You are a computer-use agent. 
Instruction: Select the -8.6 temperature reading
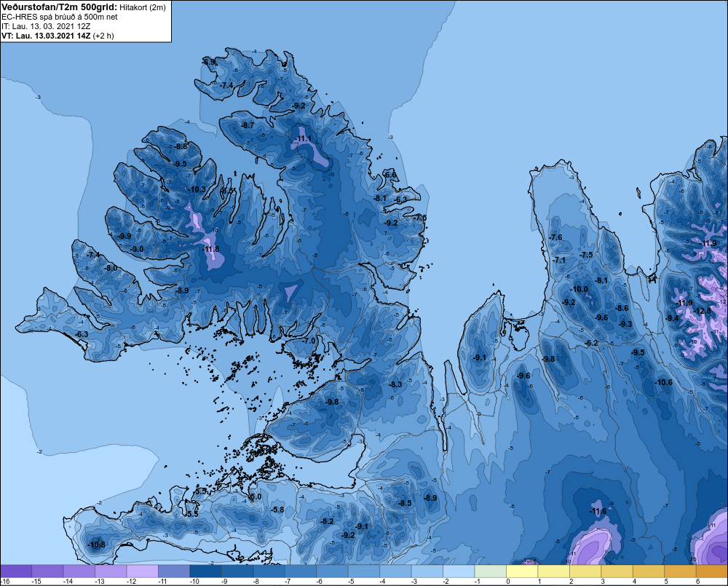tap(622, 308)
